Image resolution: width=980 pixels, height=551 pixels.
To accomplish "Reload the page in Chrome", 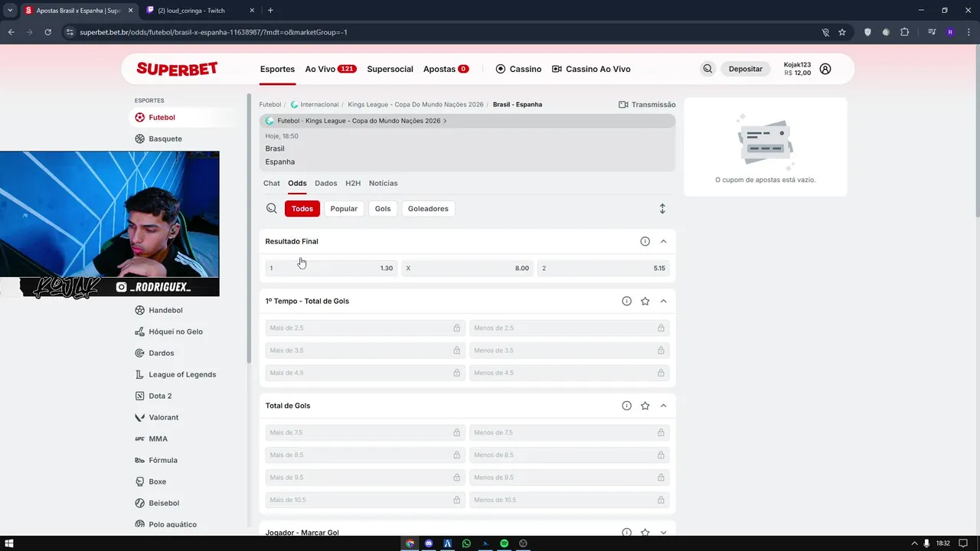I will [x=47, y=32].
